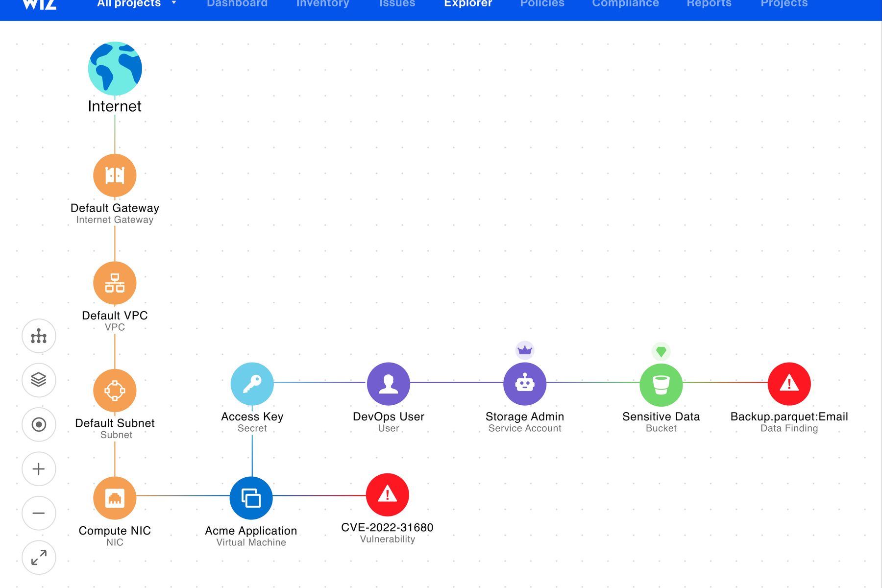
Task: Click the Wiz logo
Action: [40, 4]
